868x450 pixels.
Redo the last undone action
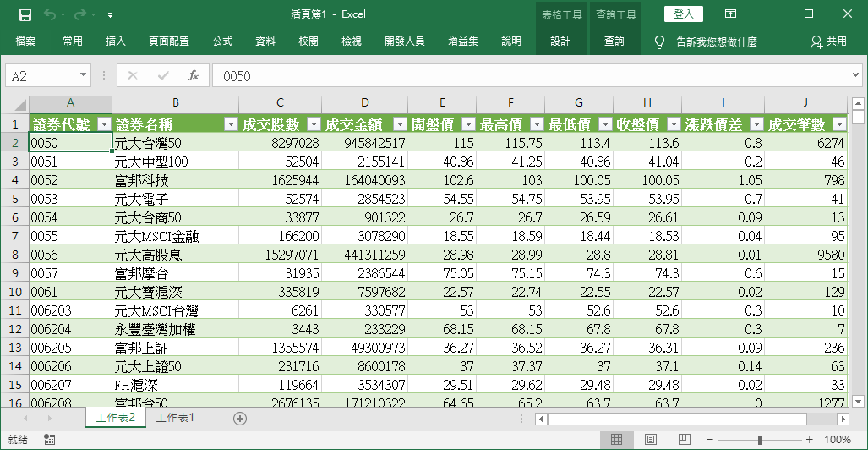(79, 15)
